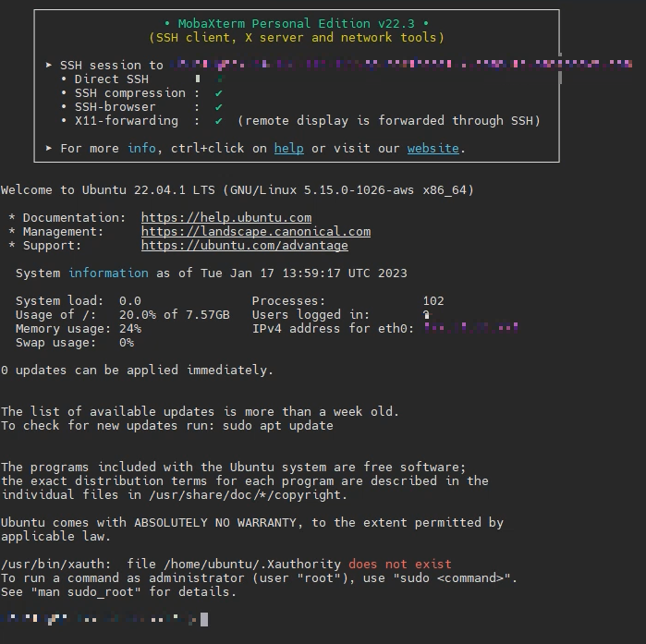Open the help link in banner
646x644 pixels.
click(x=288, y=148)
